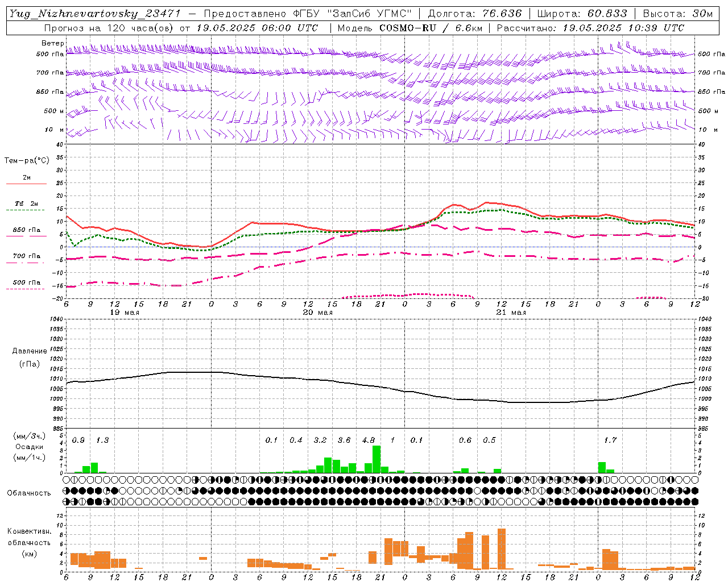Click the precipitation amount '3.2'
This screenshot has height=582, width=728.
[x=320, y=440]
